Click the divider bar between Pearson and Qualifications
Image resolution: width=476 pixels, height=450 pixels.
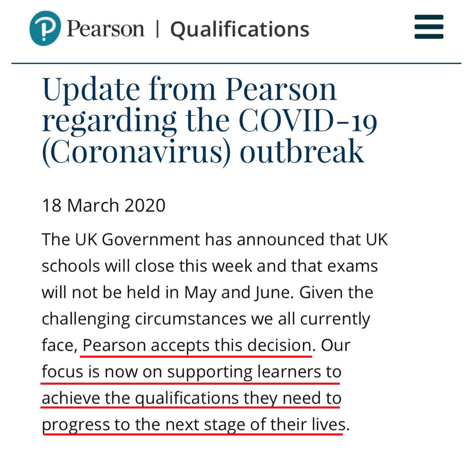157,29
